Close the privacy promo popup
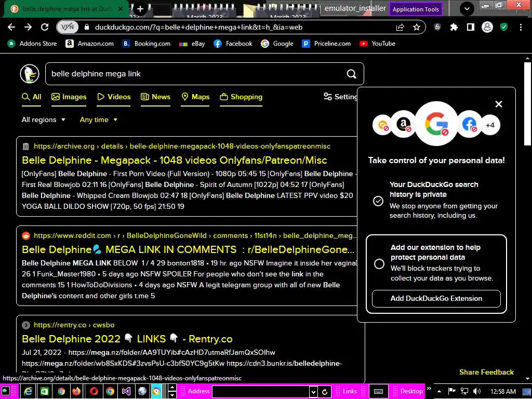 499,104
